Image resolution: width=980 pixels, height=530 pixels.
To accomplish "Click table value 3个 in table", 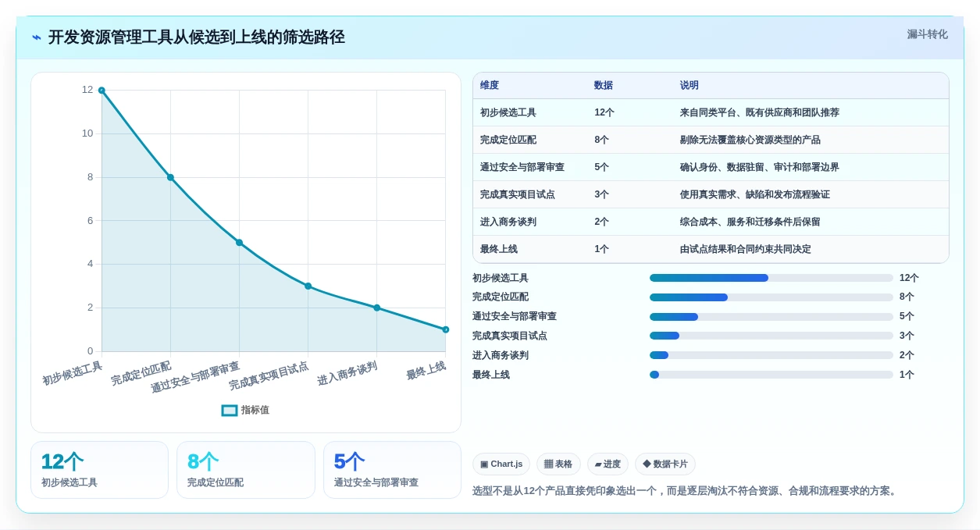I will pyautogui.click(x=602, y=194).
